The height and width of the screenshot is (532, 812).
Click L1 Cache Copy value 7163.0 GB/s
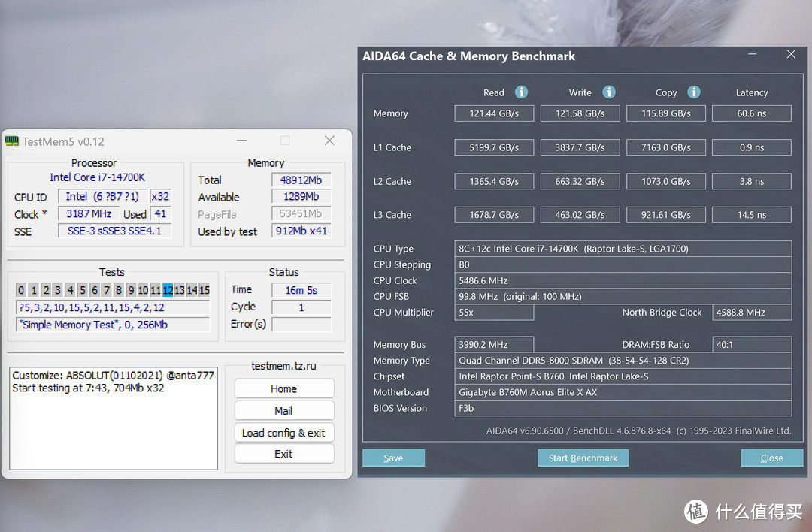[x=666, y=147]
